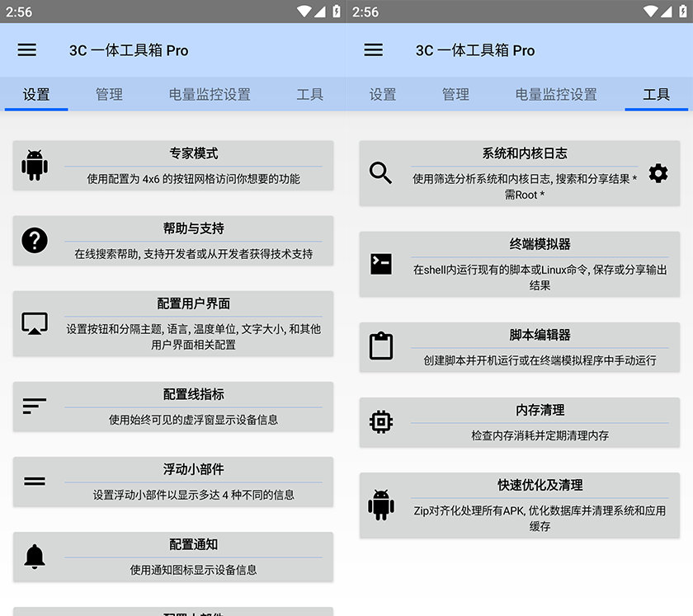Switch to 管理 tab on right screen
Viewport: 693px width, 616px height.
pos(455,94)
